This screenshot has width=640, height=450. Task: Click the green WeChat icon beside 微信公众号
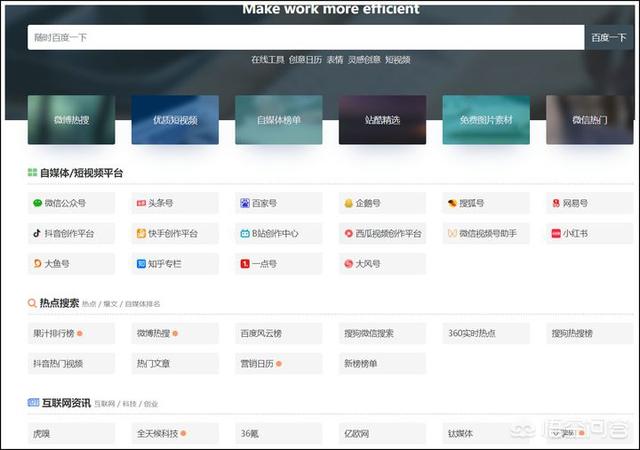[38, 203]
